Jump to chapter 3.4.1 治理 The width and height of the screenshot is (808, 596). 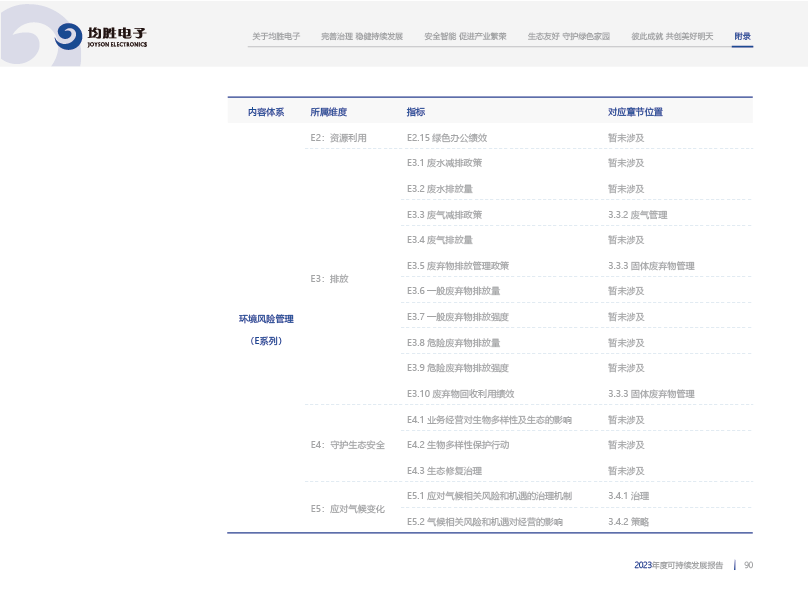coord(628,496)
